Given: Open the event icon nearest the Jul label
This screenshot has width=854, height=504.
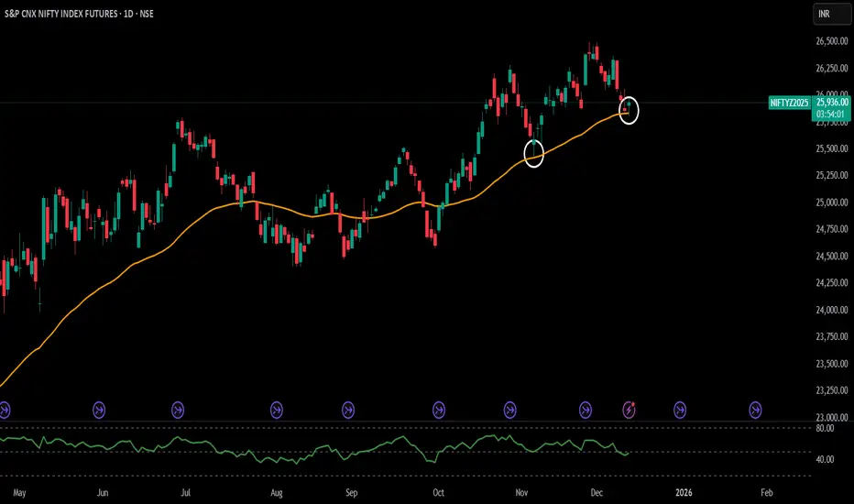Looking at the screenshot, I should (178, 410).
